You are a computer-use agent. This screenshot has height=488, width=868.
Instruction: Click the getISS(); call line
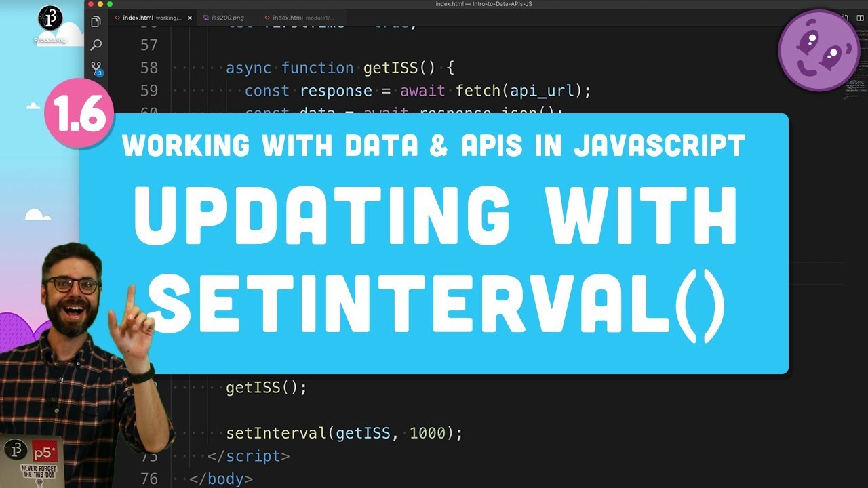pos(267,388)
